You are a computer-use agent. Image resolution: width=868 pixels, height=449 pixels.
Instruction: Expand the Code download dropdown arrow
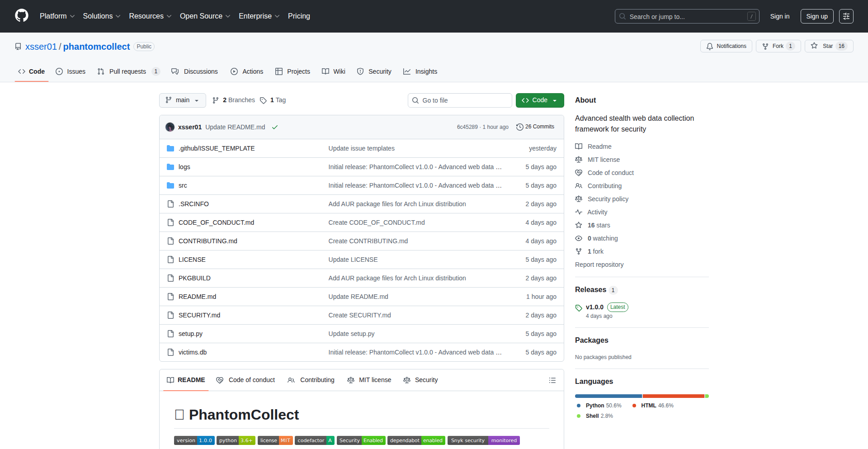[555, 100]
